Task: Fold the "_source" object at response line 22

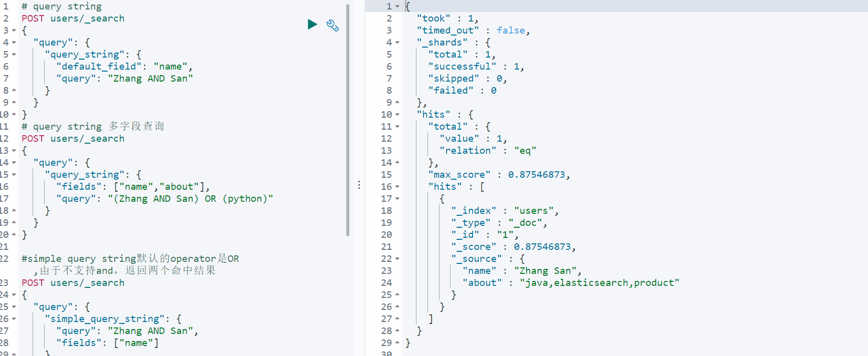Action: tap(397, 259)
